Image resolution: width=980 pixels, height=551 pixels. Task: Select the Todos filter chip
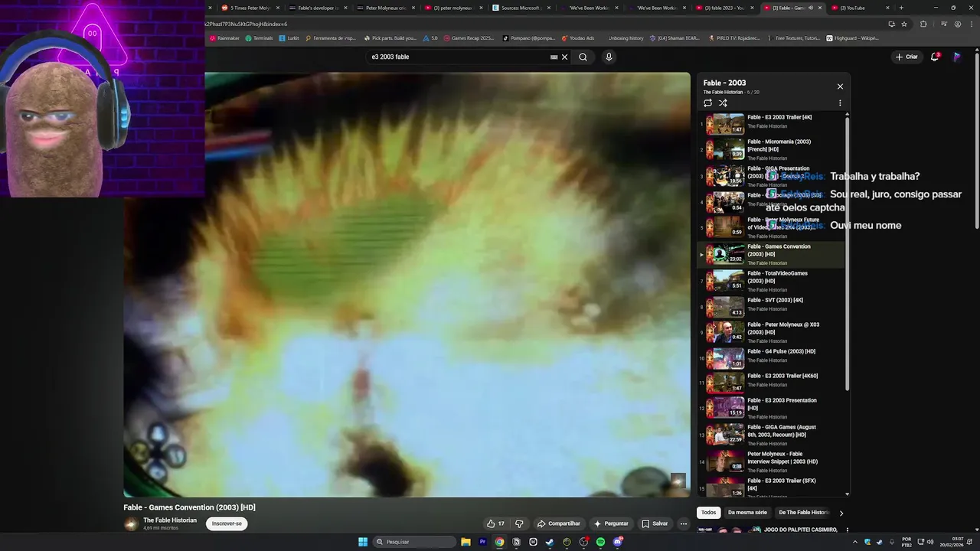pos(709,513)
